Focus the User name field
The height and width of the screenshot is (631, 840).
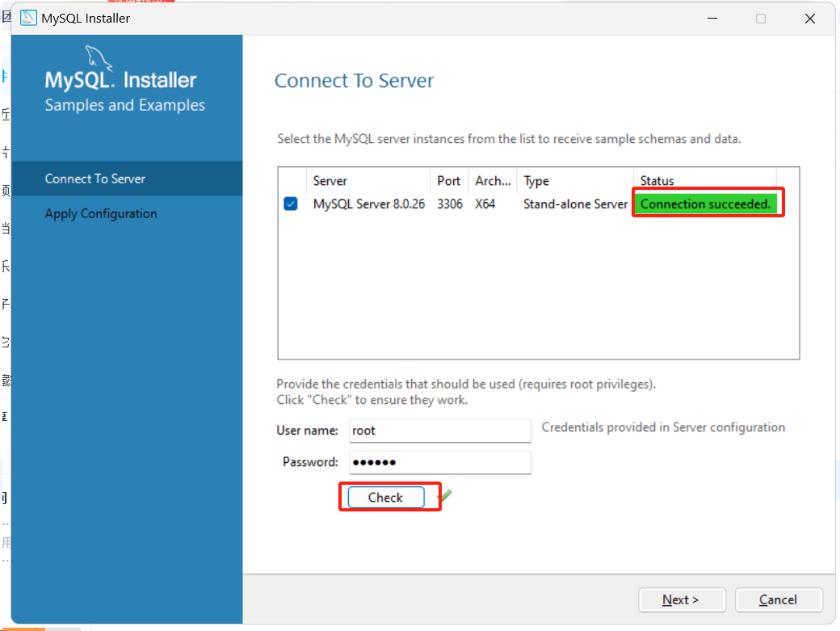(x=440, y=431)
